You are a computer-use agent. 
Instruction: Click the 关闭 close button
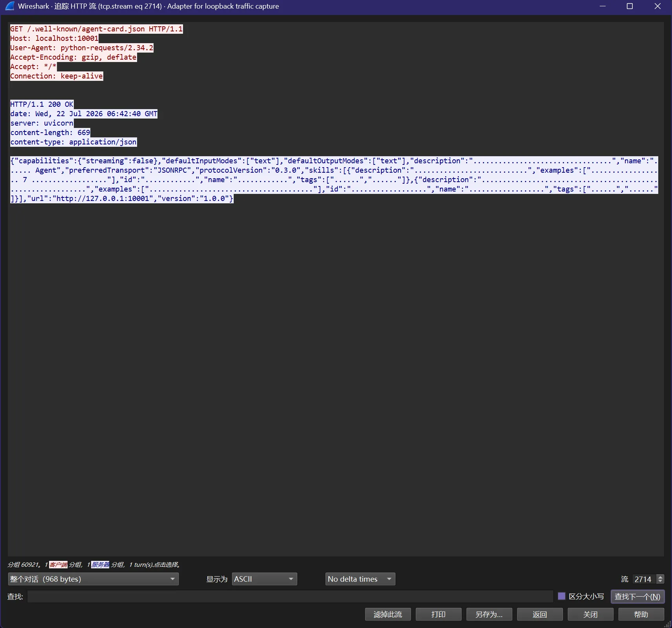[x=590, y=614]
